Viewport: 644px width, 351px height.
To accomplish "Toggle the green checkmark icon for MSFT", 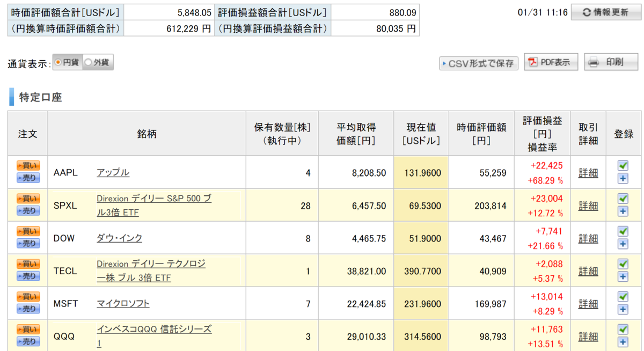I will pos(623,297).
